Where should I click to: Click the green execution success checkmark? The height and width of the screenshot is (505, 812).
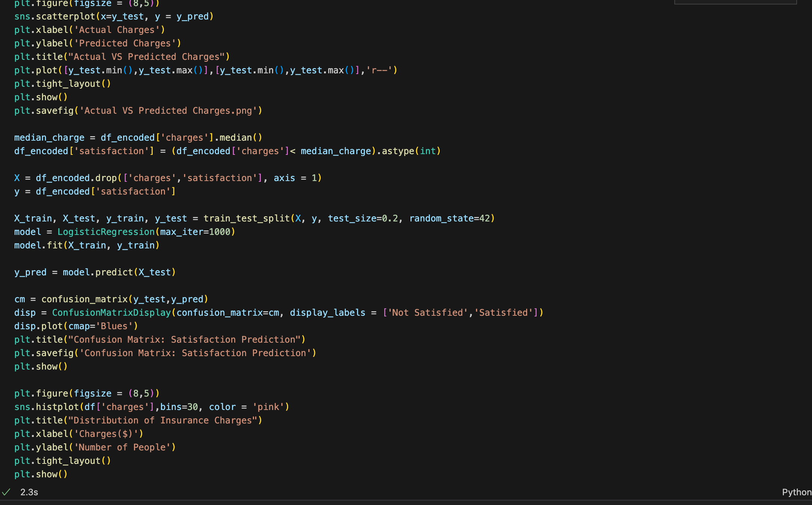click(6, 492)
